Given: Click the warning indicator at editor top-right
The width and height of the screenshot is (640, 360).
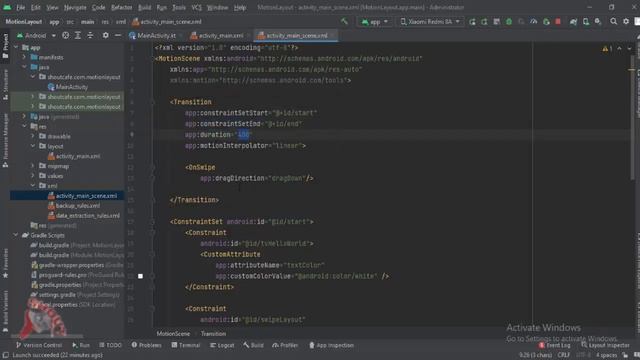Looking at the screenshot, I should (607, 49).
